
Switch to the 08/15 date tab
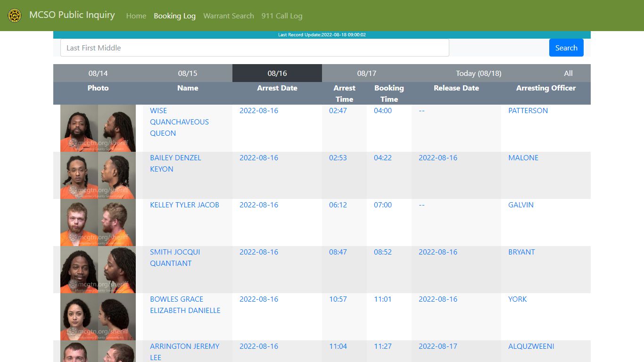point(188,73)
